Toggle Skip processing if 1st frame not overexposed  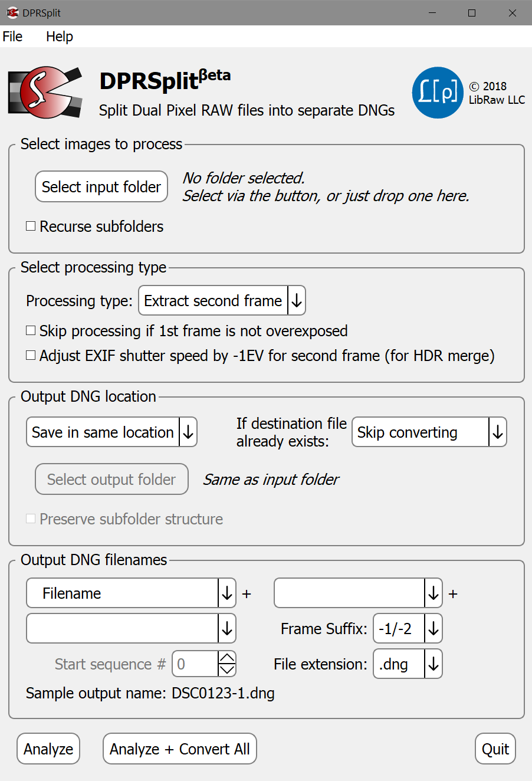coord(31,331)
